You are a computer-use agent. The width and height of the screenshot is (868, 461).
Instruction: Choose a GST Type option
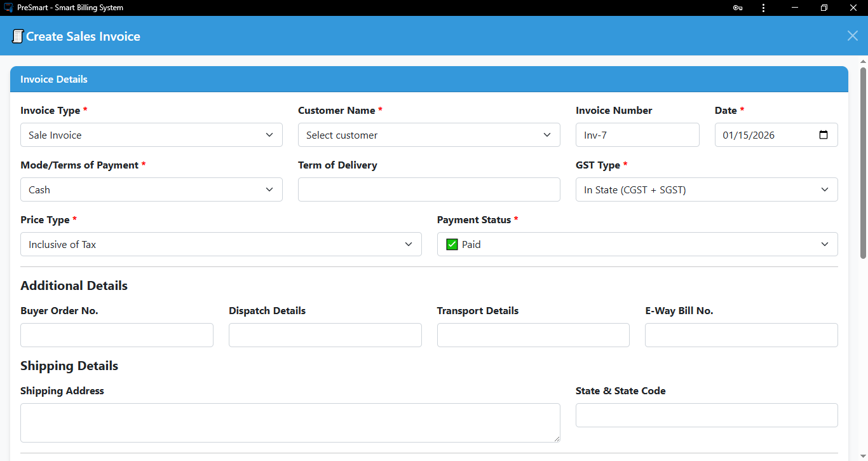click(707, 189)
